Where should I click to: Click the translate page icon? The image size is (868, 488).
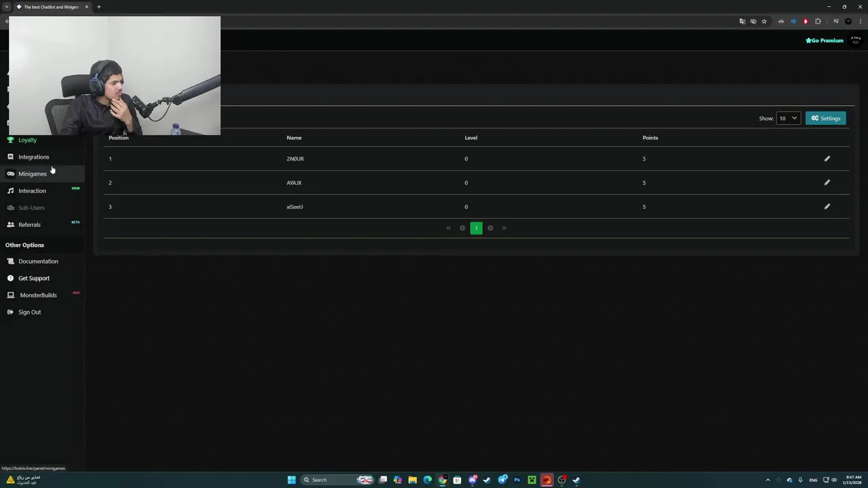743,22
